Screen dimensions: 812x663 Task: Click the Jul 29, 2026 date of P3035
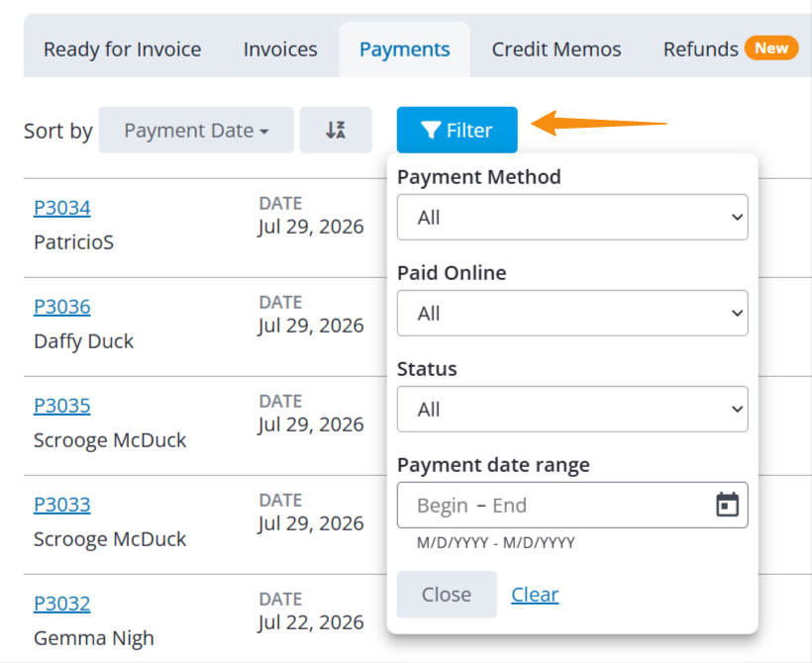click(311, 425)
